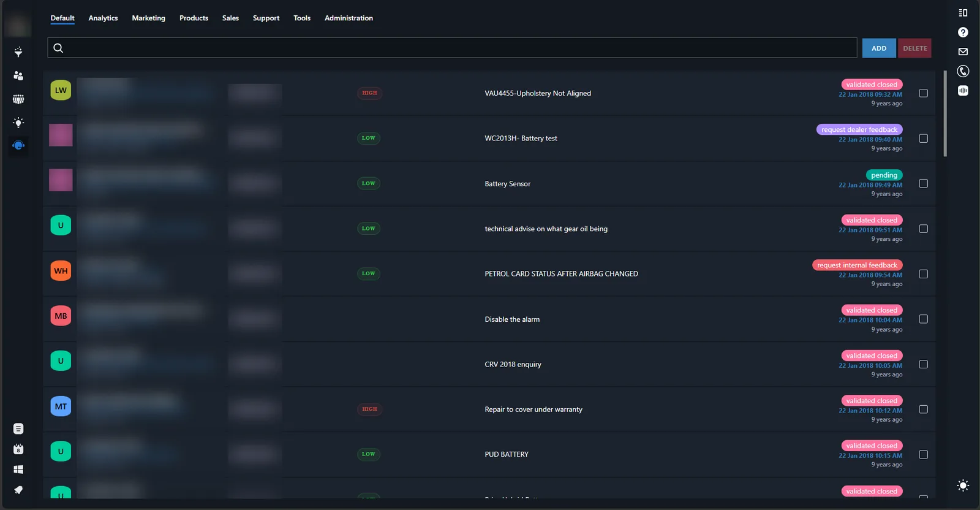Open the calendar icon in sidebar

coord(18,449)
